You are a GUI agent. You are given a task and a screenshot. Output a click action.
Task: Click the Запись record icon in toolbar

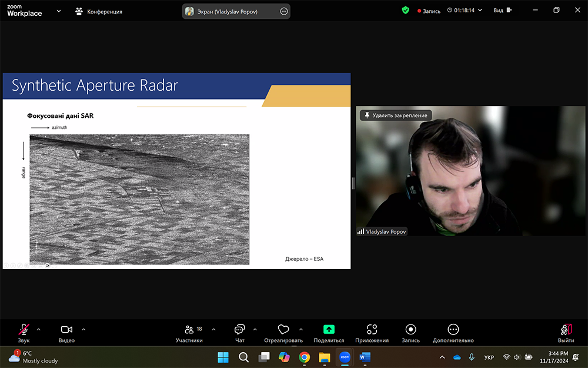(411, 330)
